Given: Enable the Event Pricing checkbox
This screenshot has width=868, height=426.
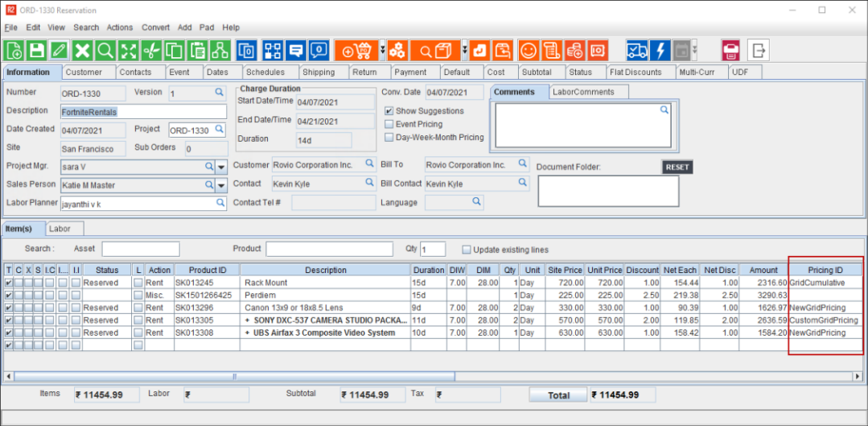Looking at the screenshot, I should 389,124.
